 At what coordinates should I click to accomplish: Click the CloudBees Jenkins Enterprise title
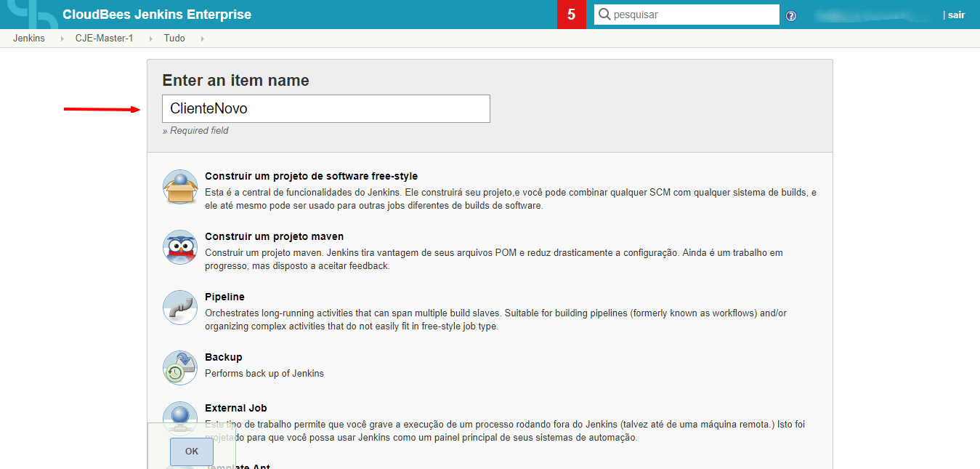point(157,15)
